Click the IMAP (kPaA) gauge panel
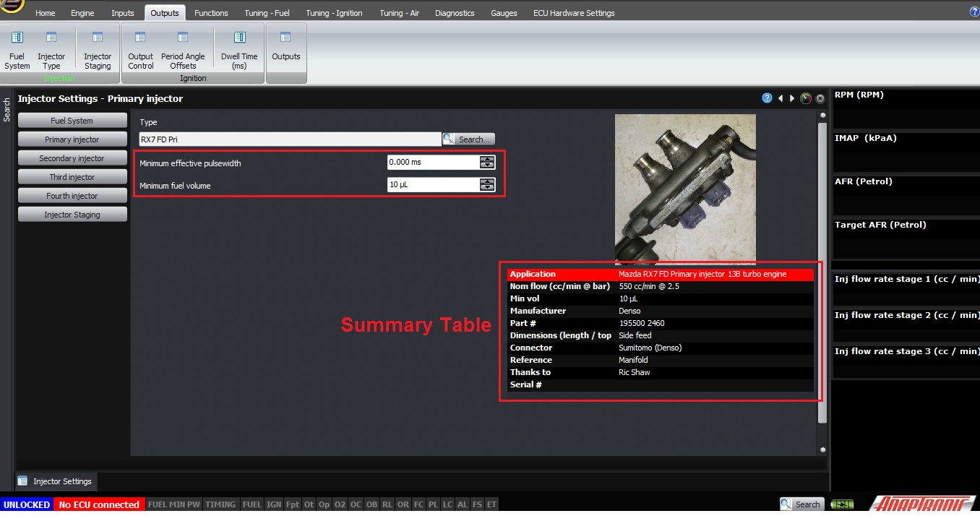Viewport: 980px width, 516px height. 906,151
